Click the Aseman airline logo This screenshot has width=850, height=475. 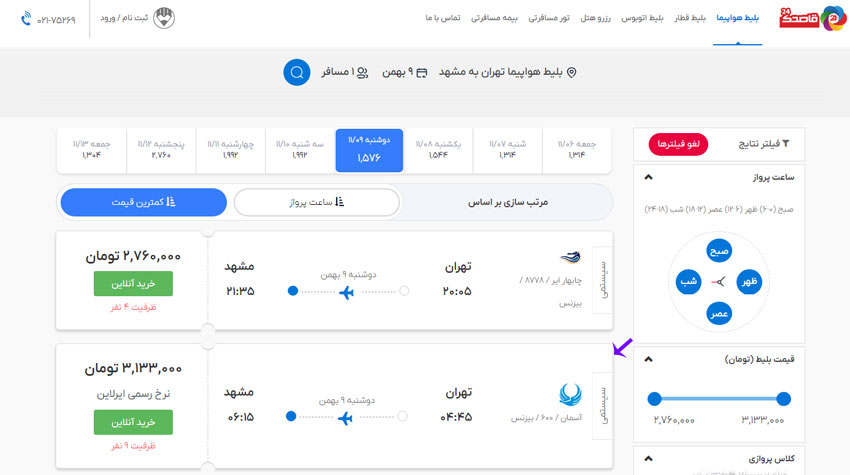click(x=570, y=394)
